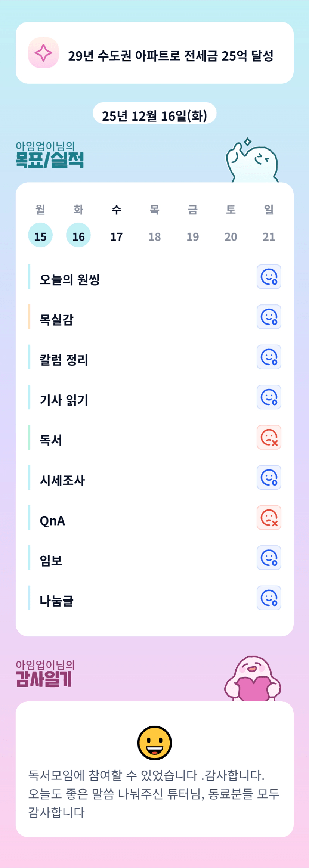Click the 임보 smiley status icon
309x868 pixels.
[269, 558]
